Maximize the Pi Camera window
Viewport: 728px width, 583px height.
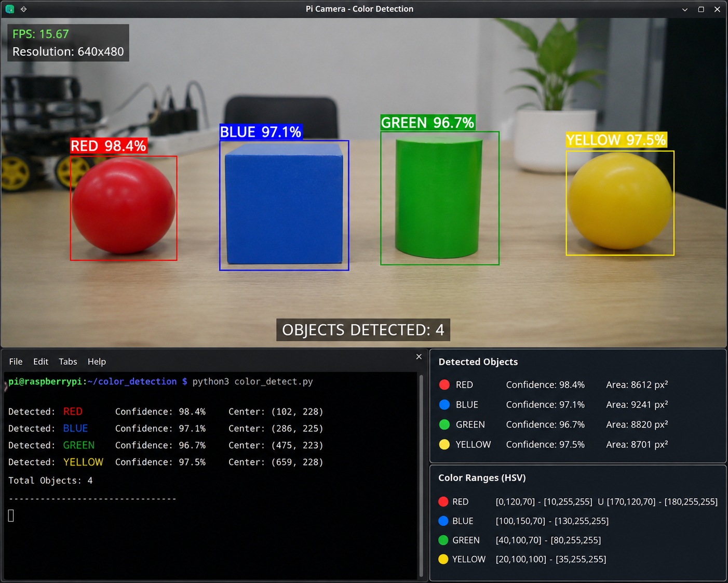coord(701,9)
